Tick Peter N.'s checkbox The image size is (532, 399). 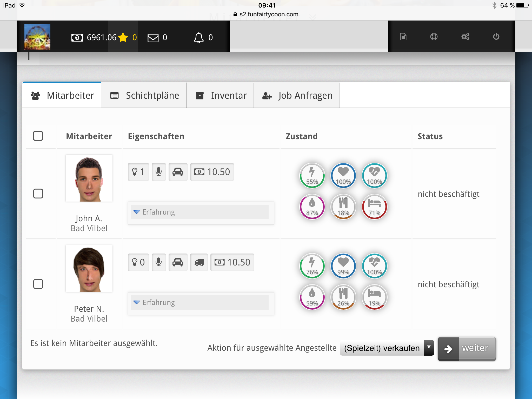(38, 284)
